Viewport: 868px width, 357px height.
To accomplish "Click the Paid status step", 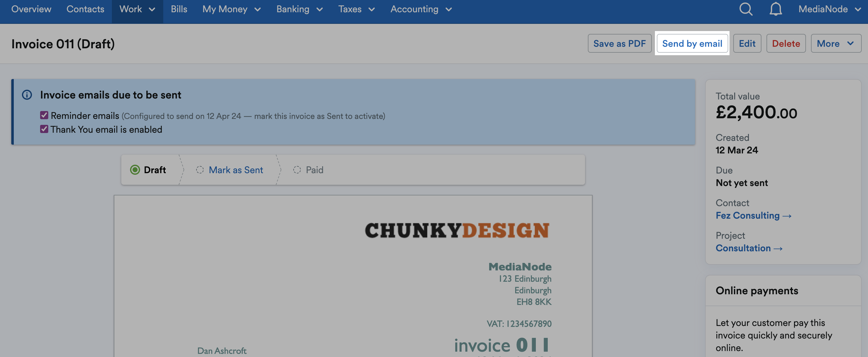I will (x=314, y=170).
